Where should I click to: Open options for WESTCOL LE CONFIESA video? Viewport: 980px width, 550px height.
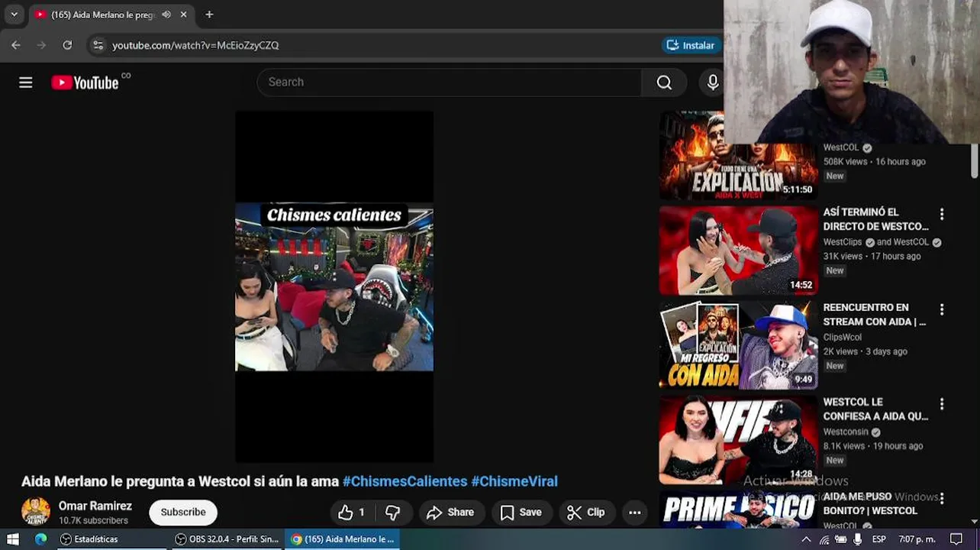click(x=942, y=404)
